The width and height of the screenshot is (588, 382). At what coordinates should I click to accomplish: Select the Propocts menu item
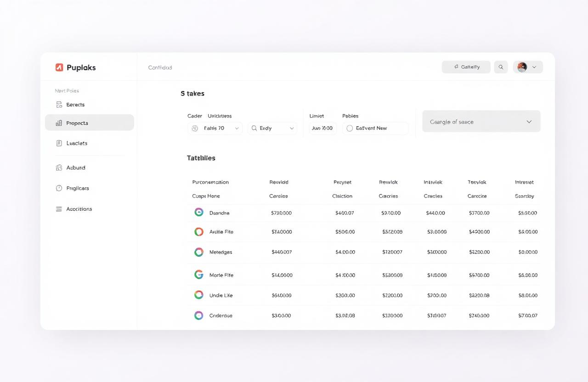point(90,123)
